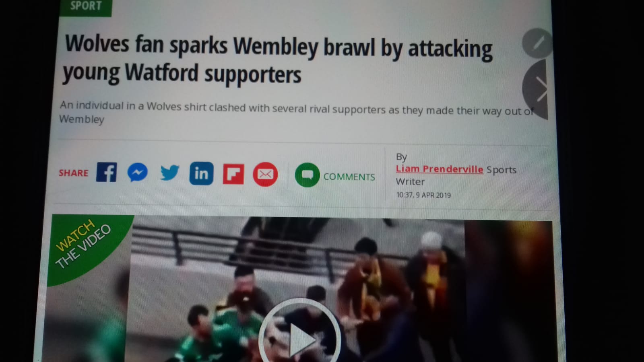Open author Liam Prenderville's page
The image size is (644, 362).
pos(440,169)
